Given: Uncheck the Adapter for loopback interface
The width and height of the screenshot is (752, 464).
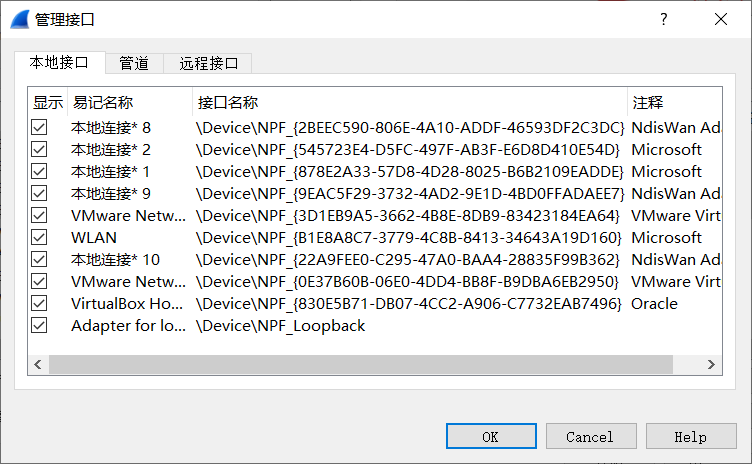Looking at the screenshot, I should tap(39, 326).
